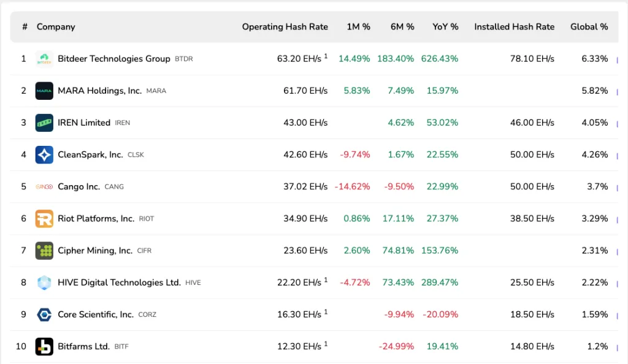
Task: Click the Cipher Mining logo icon
Action: click(44, 251)
